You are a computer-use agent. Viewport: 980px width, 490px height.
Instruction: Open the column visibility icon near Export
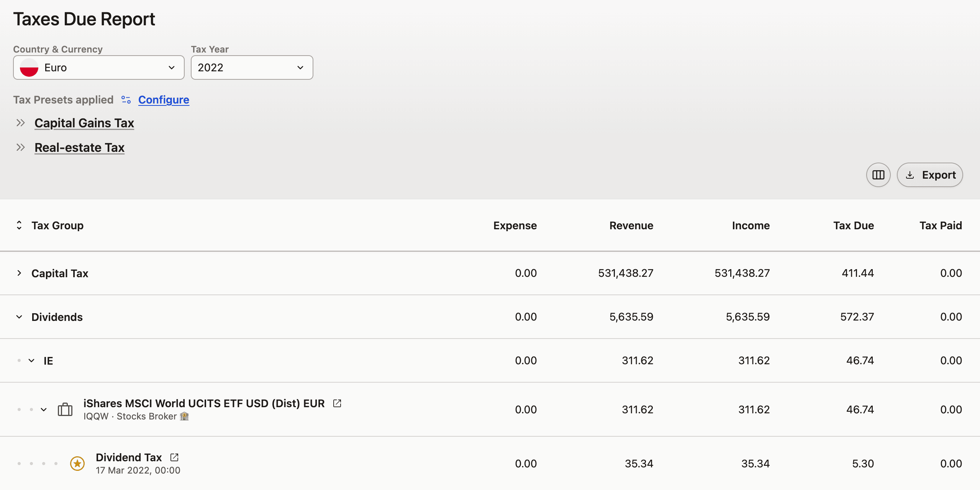pyautogui.click(x=878, y=174)
